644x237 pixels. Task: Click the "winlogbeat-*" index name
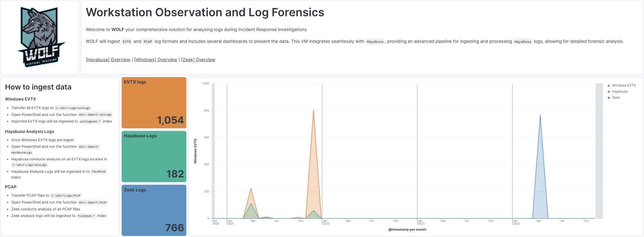tap(90, 121)
